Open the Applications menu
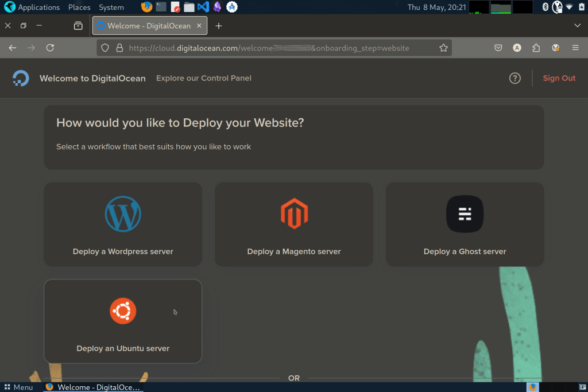The image size is (588, 392). pos(32,7)
